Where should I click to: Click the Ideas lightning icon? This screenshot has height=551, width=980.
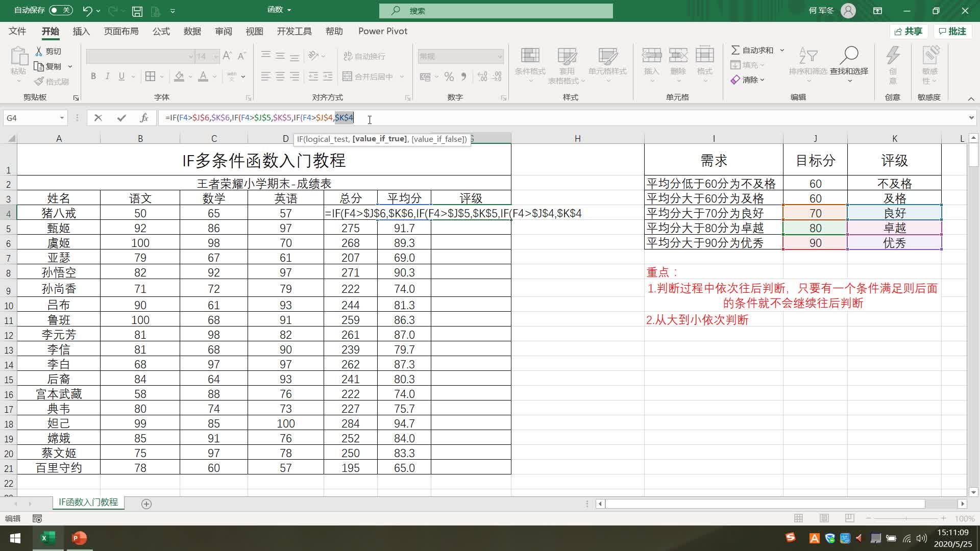click(x=893, y=55)
